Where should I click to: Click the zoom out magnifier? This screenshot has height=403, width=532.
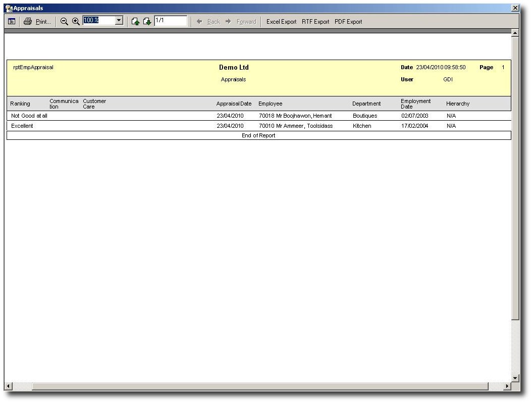click(64, 22)
